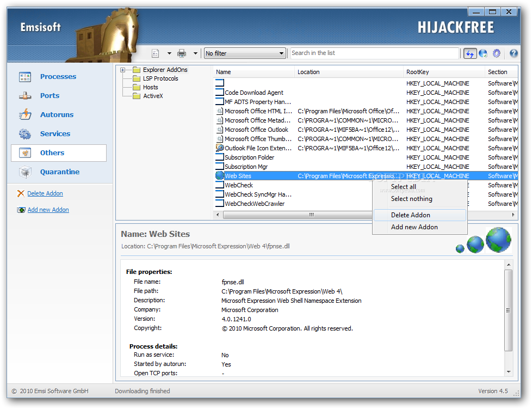Viewport: 532px width, 409px height.
Task: Select the Others sidebar icon
Action: coord(25,153)
